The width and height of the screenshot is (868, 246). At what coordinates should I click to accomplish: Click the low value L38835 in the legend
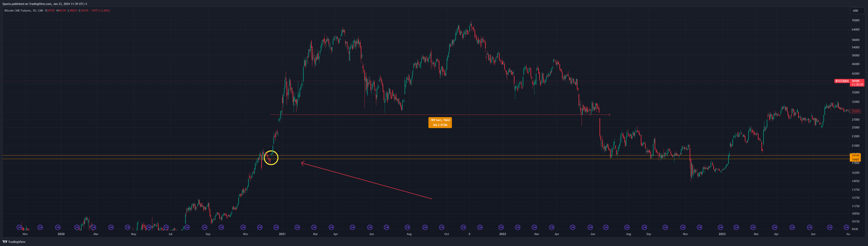coord(72,11)
